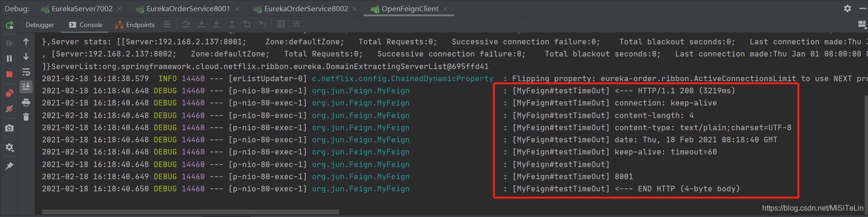Click the Resume Program icon

pyautogui.click(x=9, y=43)
